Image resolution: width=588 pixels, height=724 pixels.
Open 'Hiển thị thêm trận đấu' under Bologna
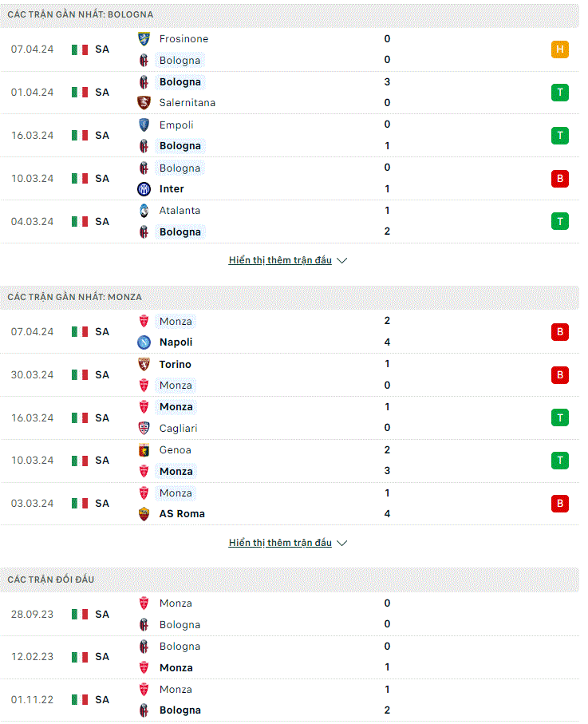pyautogui.click(x=280, y=260)
